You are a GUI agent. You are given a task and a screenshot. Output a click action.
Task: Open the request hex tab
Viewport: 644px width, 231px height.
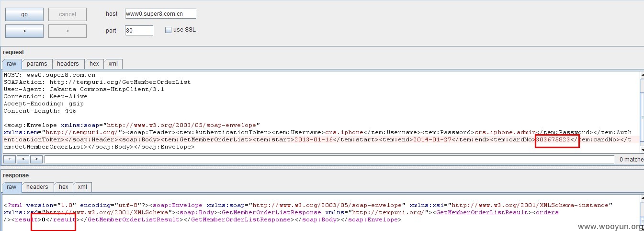pyautogui.click(x=94, y=64)
